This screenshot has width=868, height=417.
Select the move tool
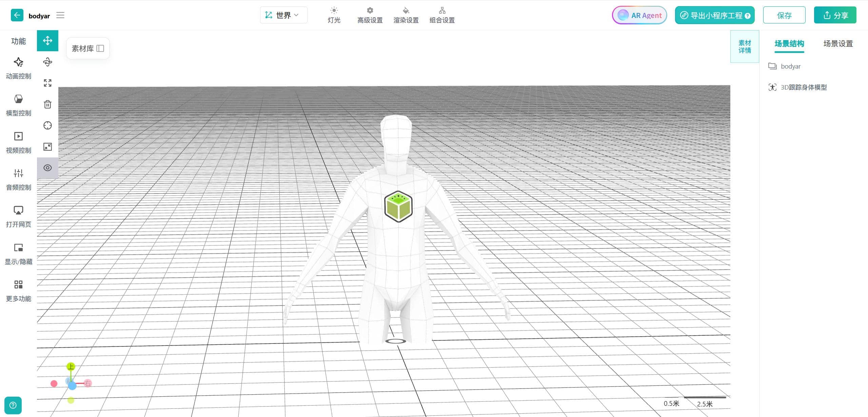[x=47, y=41]
